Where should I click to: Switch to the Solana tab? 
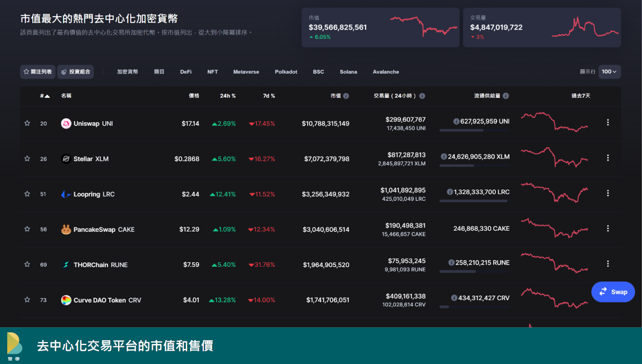pyautogui.click(x=348, y=72)
